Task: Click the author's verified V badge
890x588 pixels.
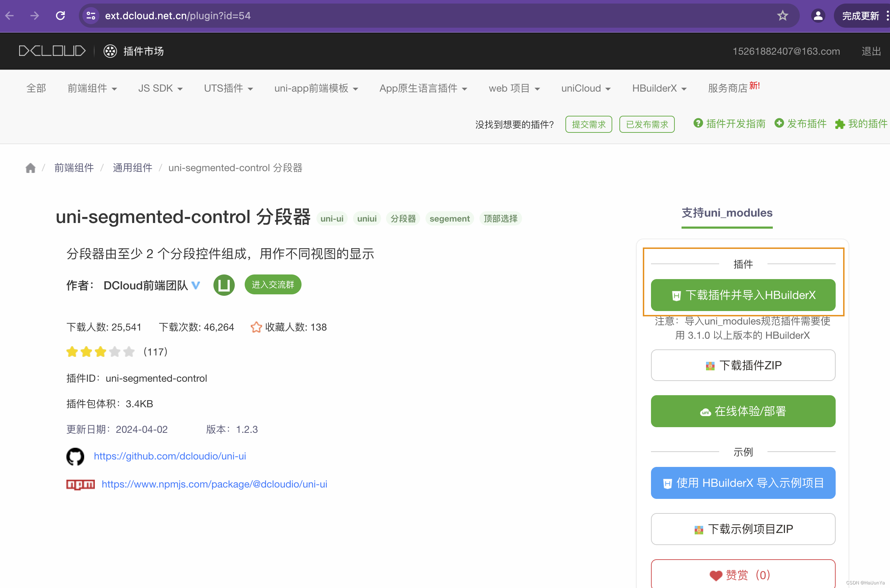Action: [196, 285]
